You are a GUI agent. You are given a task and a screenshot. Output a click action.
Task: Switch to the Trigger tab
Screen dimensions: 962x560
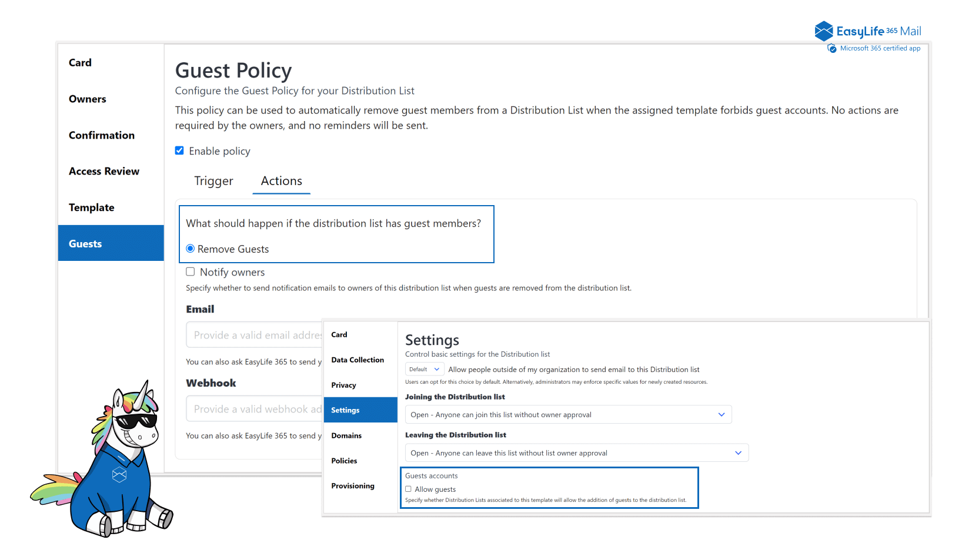tap(213, 181)
